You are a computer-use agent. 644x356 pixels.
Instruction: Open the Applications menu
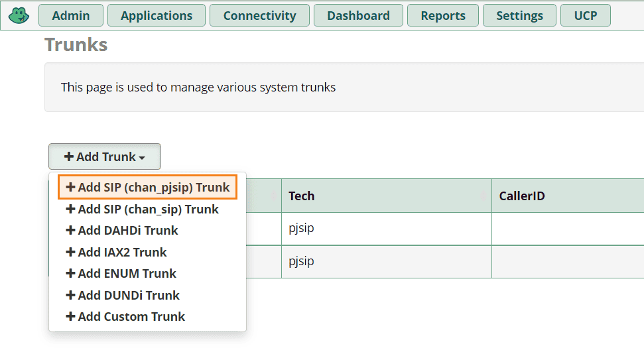click(157, 16)
